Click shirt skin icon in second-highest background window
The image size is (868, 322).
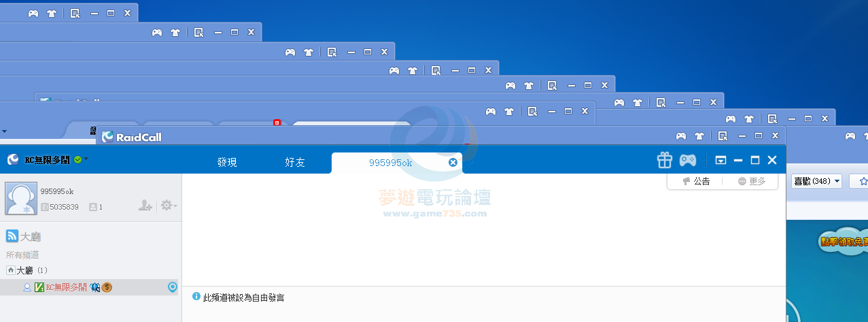175,32
